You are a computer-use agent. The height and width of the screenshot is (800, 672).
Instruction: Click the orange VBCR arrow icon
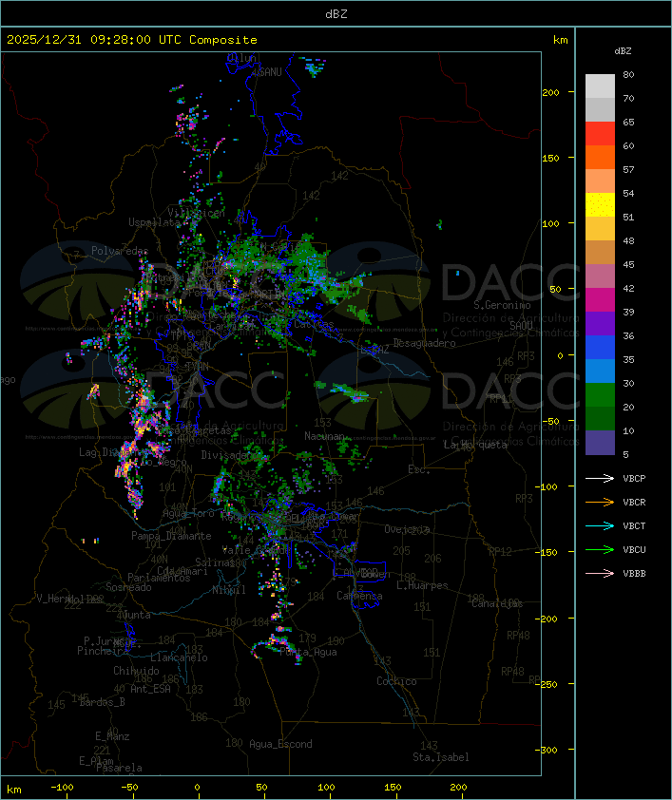click(x=600, y=502)
